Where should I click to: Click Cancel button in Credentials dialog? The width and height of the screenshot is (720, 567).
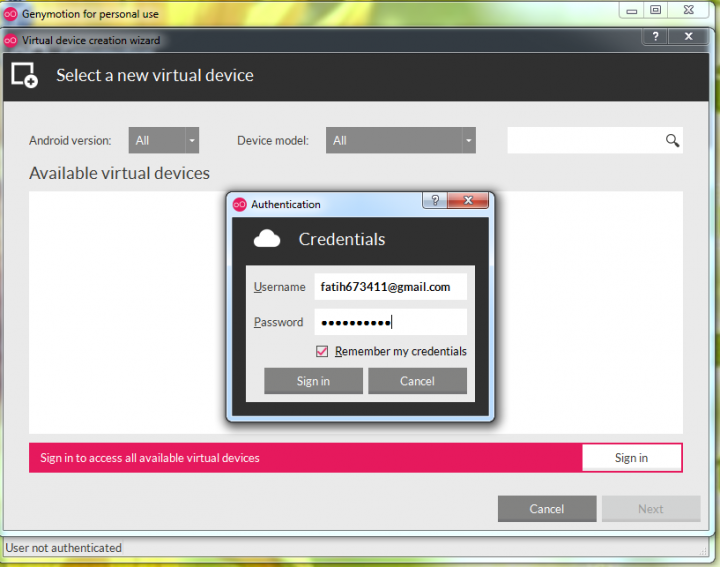coord(417,381)
